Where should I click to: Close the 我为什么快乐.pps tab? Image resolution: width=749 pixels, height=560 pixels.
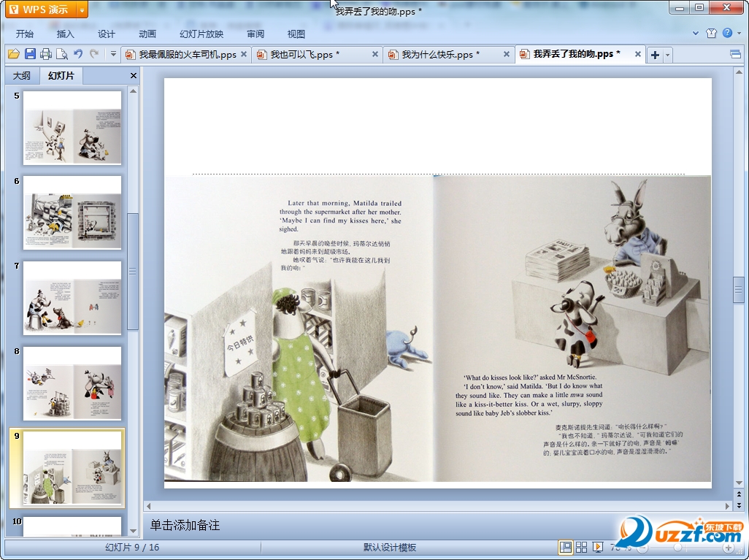point(507,54)
